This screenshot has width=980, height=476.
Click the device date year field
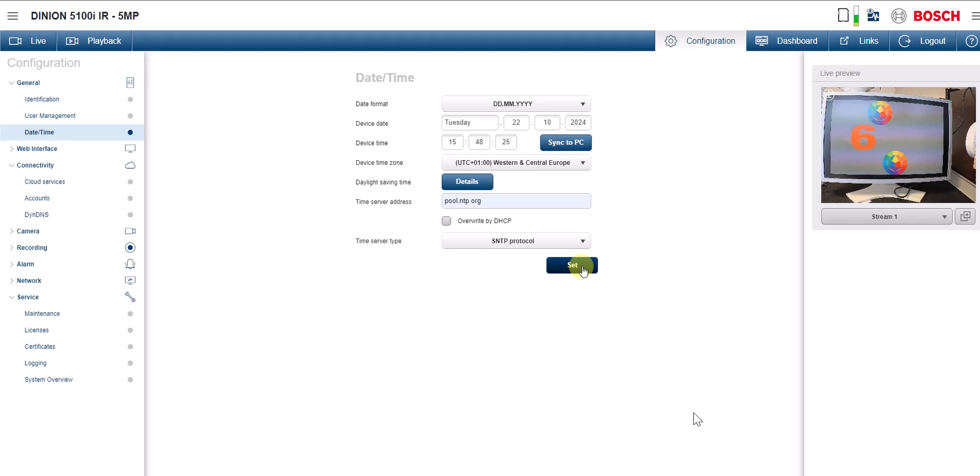point(578,123)
